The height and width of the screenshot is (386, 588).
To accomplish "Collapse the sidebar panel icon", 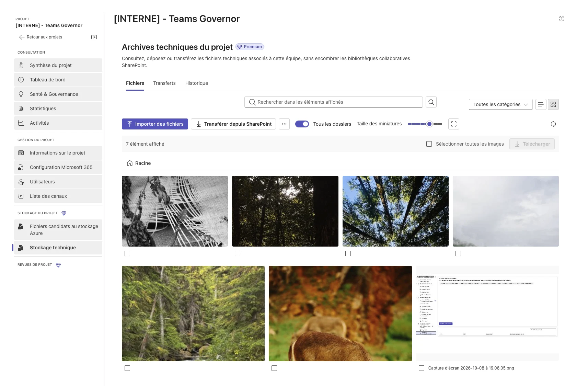I will (x=94, y=37).
